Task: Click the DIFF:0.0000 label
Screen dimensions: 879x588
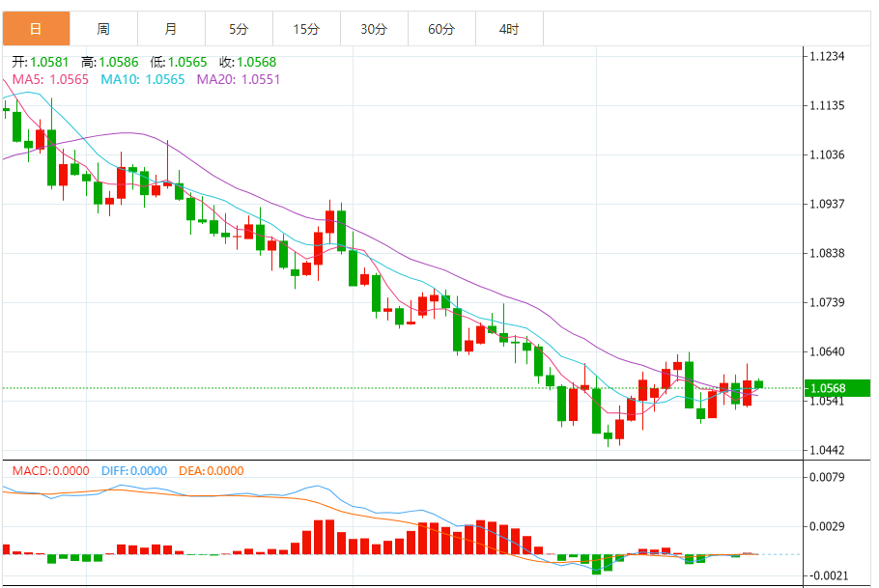Action: point(134,471)
